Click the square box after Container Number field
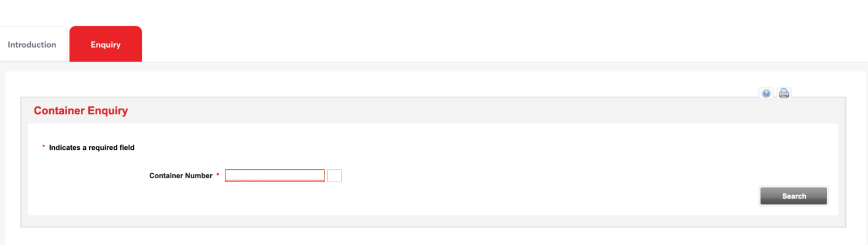Image resolution: width=868 pixels, height=245 pixels. [335, 176]
